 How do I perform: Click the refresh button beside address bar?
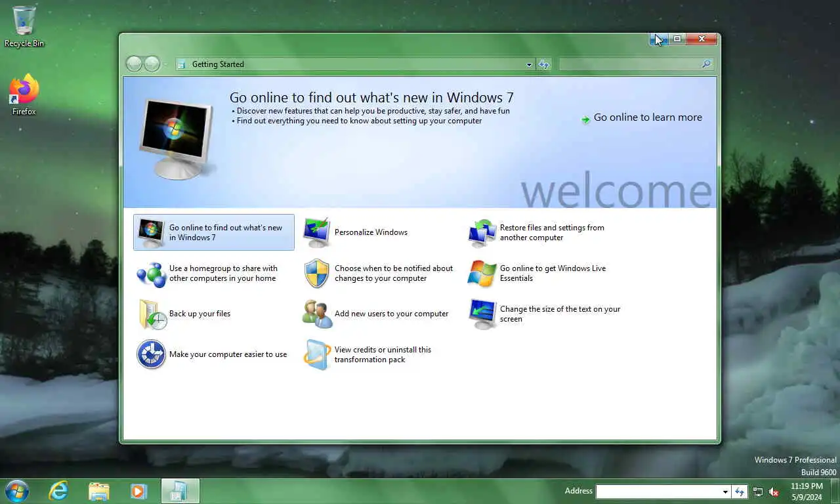coord(543,64)
